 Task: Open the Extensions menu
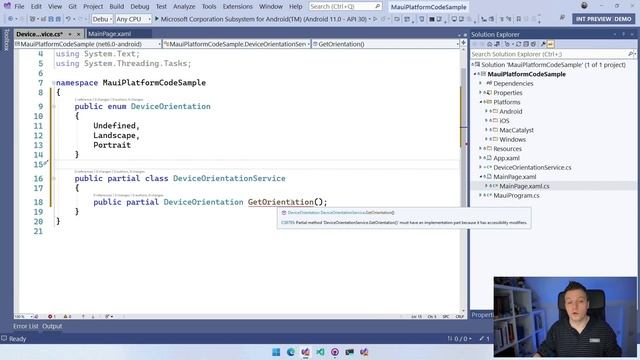coord(238,7)
